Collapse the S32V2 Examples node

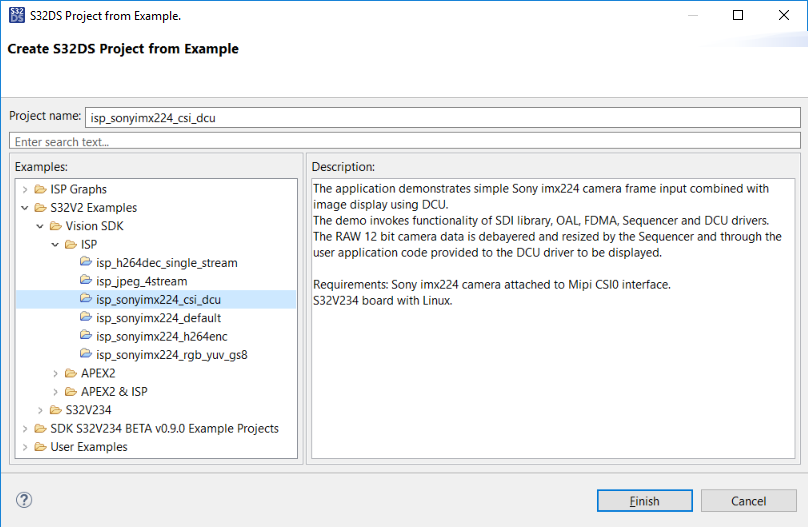pyautogui.click(x=24, y=208)
